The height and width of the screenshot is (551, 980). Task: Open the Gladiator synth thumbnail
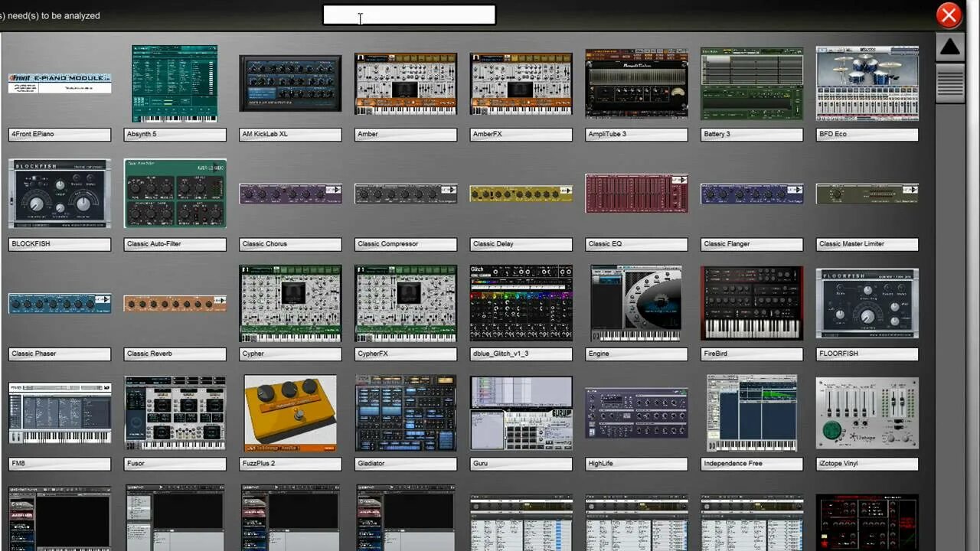(x=406, y=413)
